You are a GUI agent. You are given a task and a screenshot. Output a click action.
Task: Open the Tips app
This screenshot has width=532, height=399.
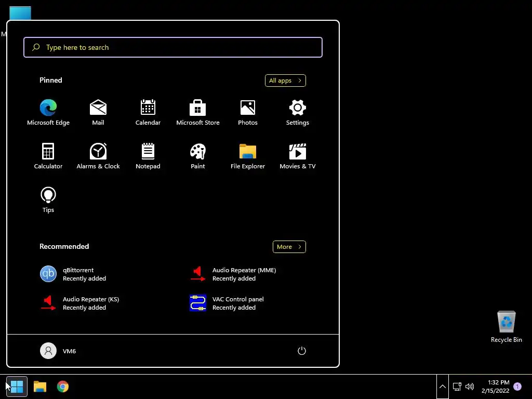tap(48, 200)
